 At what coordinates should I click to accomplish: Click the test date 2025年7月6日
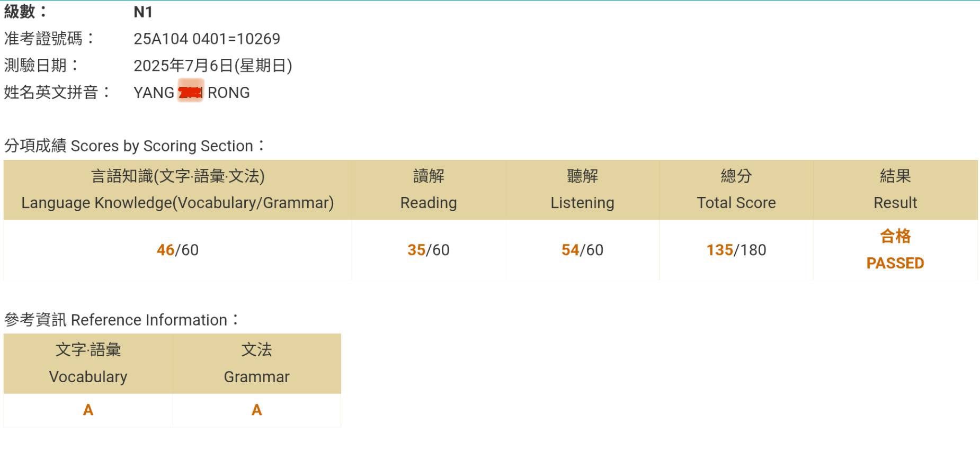point(212,66)
